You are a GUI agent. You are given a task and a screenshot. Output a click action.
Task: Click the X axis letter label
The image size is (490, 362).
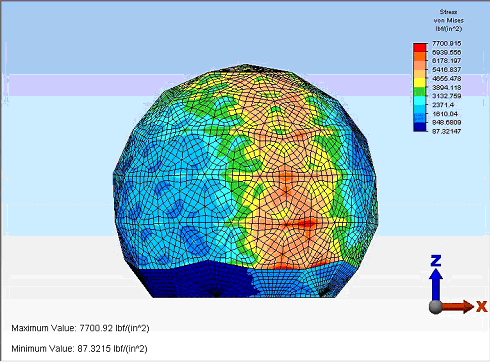482,306
